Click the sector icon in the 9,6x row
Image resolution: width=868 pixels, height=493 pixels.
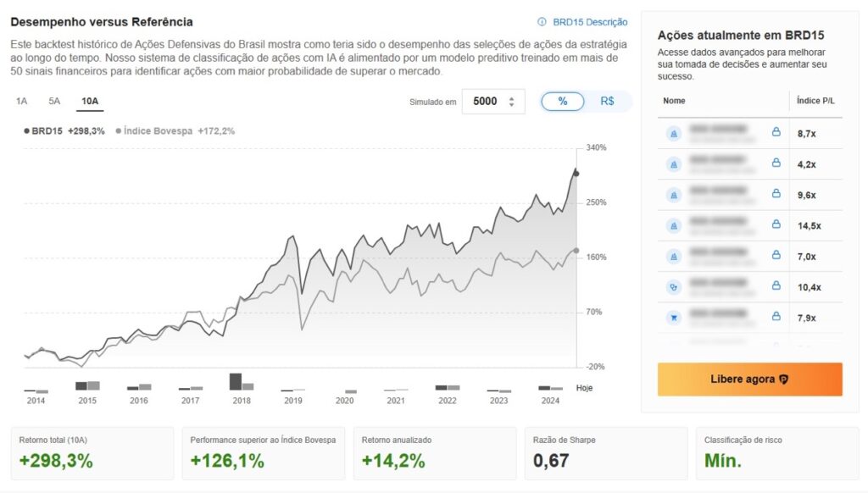click(x=674, y=195)
